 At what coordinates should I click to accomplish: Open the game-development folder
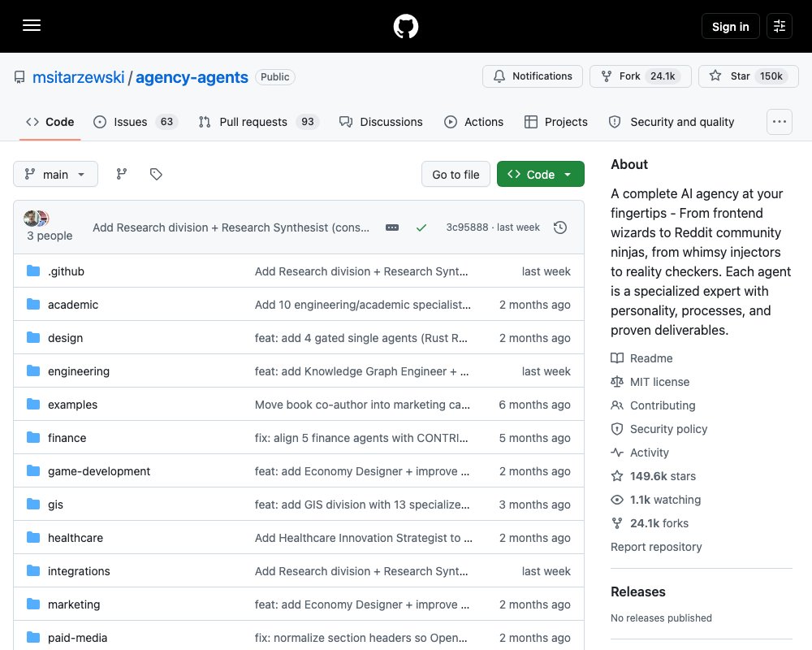(x=99, y=471)
